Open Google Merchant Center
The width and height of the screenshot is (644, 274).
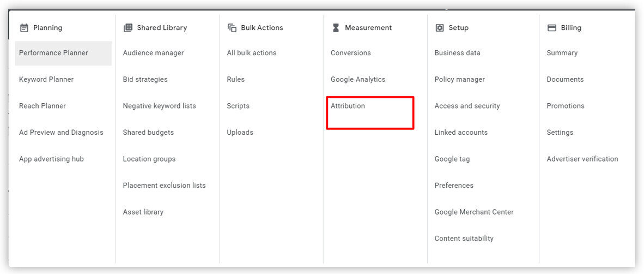(x=474, y=212)
